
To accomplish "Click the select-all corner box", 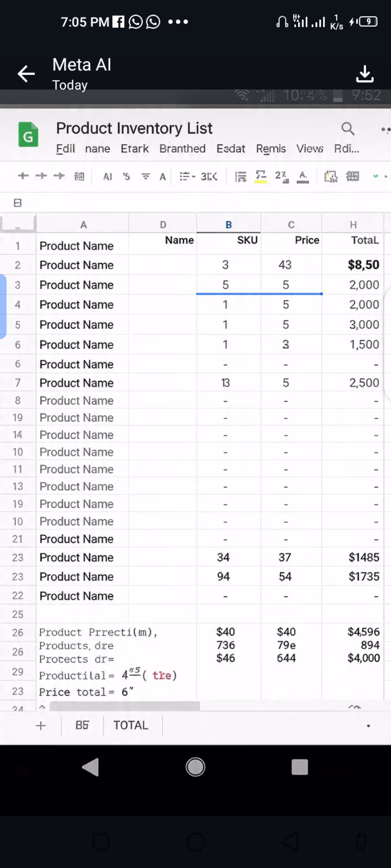I will (x=18, y=223).
